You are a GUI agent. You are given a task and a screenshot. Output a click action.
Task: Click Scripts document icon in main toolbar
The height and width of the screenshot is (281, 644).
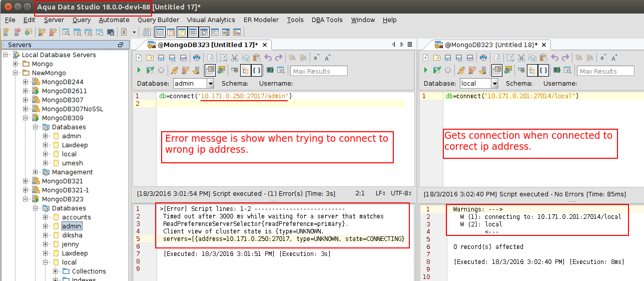pyautogui.click(x=146, y=32)
